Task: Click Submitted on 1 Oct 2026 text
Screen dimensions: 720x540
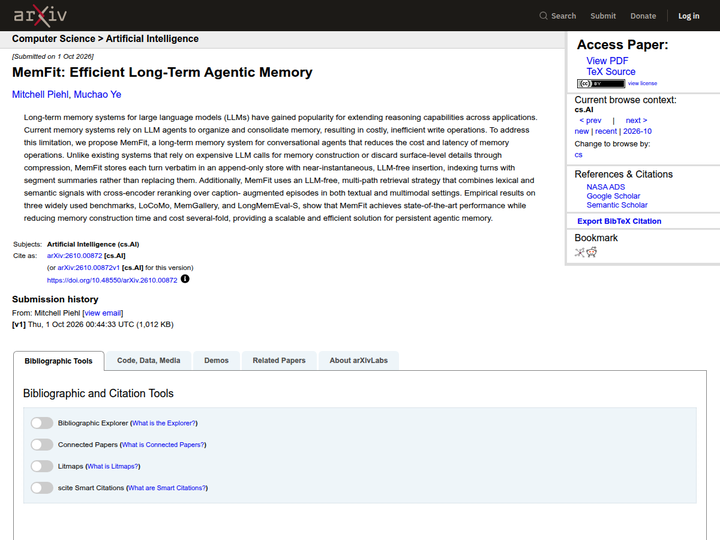Action: pos(53,56)
